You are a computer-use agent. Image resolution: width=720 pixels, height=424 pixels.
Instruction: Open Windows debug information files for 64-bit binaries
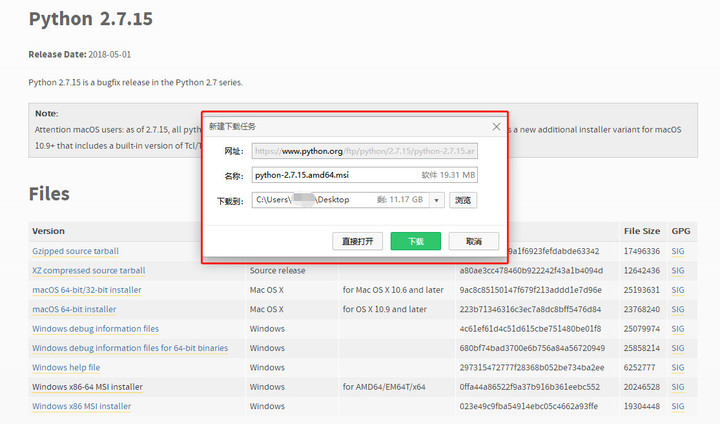click(x=130, y=348)
